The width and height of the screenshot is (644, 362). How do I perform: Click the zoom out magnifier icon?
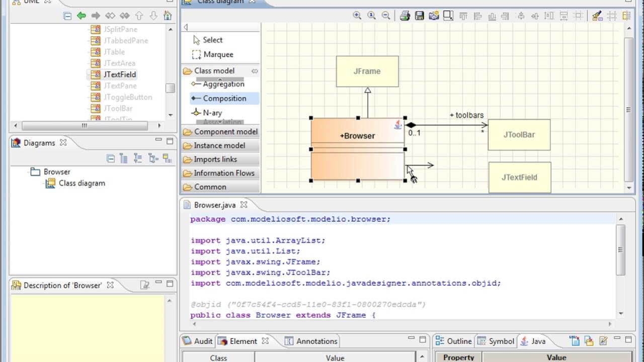click(386, 16)
